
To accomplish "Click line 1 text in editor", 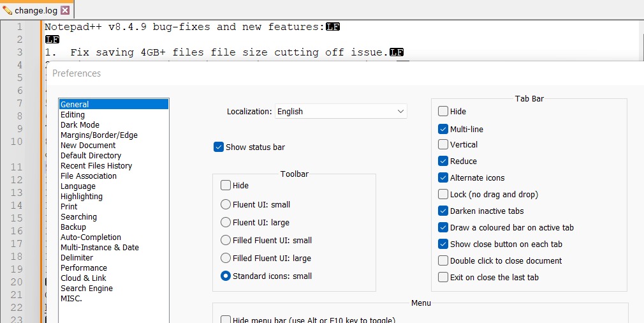I will click(x=185, y=27).
